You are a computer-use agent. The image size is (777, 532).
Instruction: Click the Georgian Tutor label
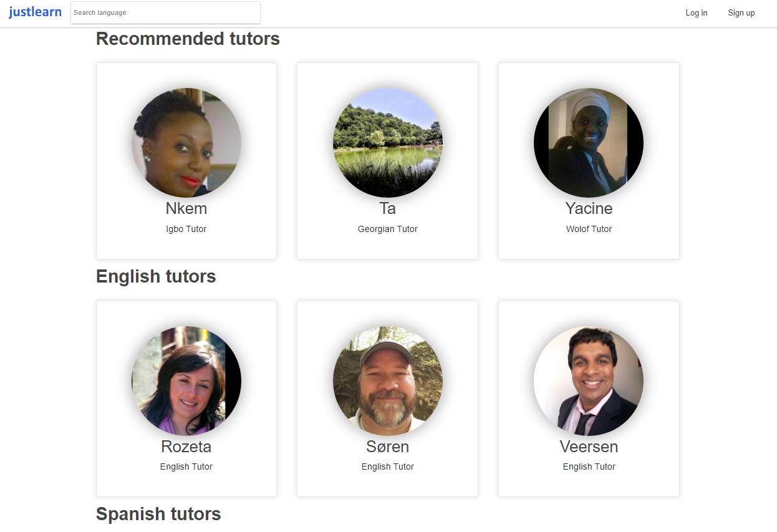388,229
